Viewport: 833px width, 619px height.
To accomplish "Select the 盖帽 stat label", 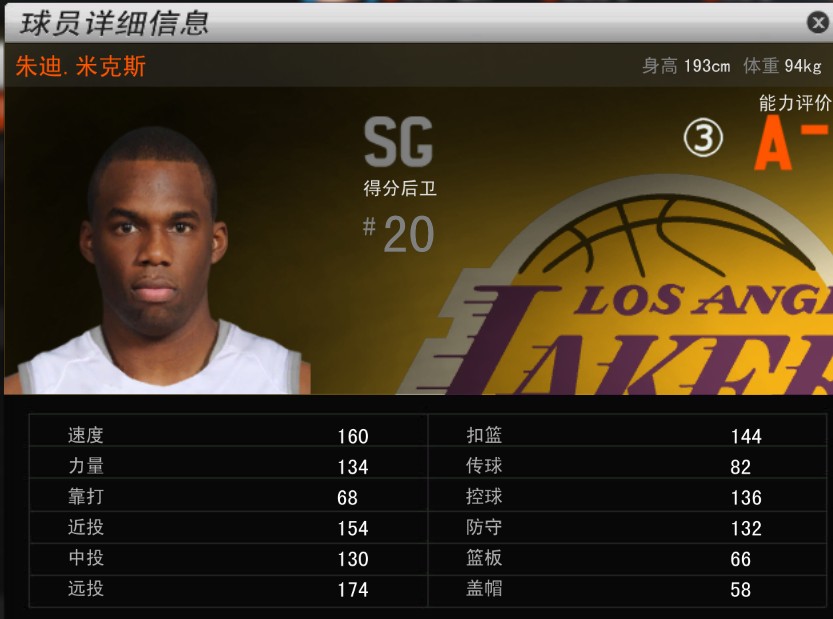I will (484, 588).
